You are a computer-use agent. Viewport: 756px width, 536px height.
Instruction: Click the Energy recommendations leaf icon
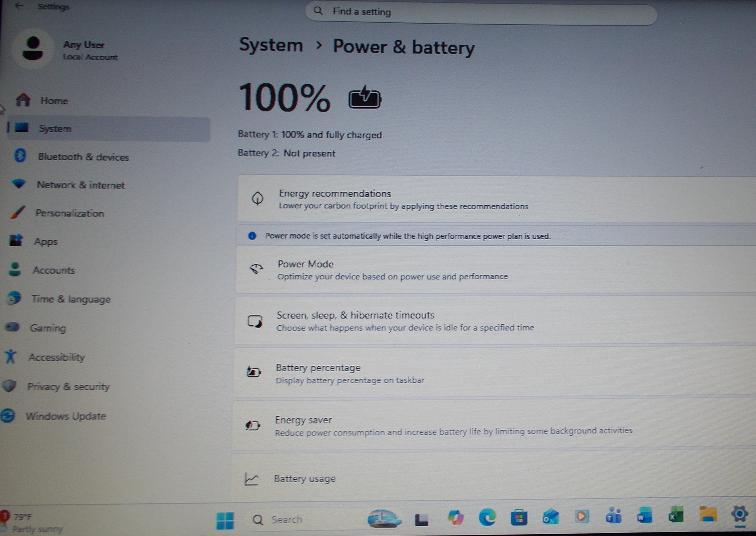258,199
